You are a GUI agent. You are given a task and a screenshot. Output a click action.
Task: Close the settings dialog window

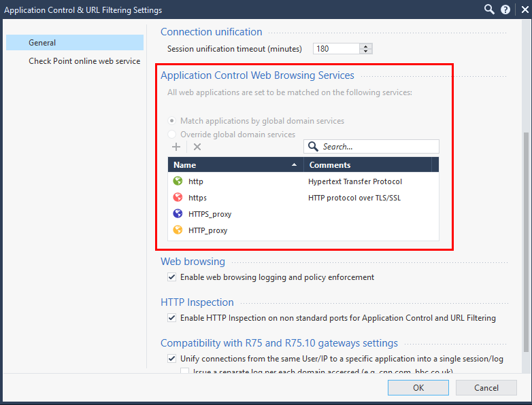(525, 10)
